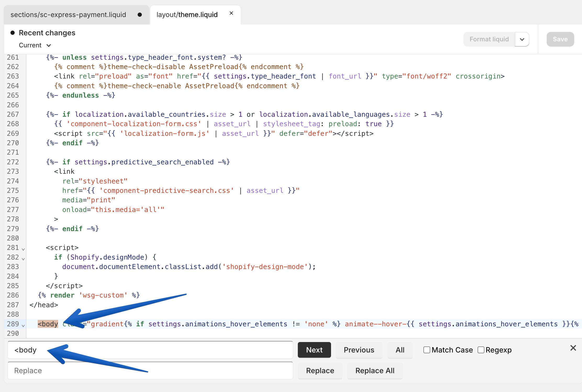This screenshot has width=582, height=392.
Task: Enable the Match Case checkbox
Action: tap(427, 350)
